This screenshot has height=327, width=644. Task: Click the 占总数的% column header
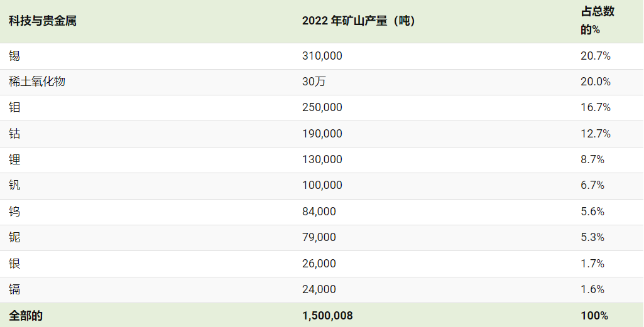coord(597,21)
